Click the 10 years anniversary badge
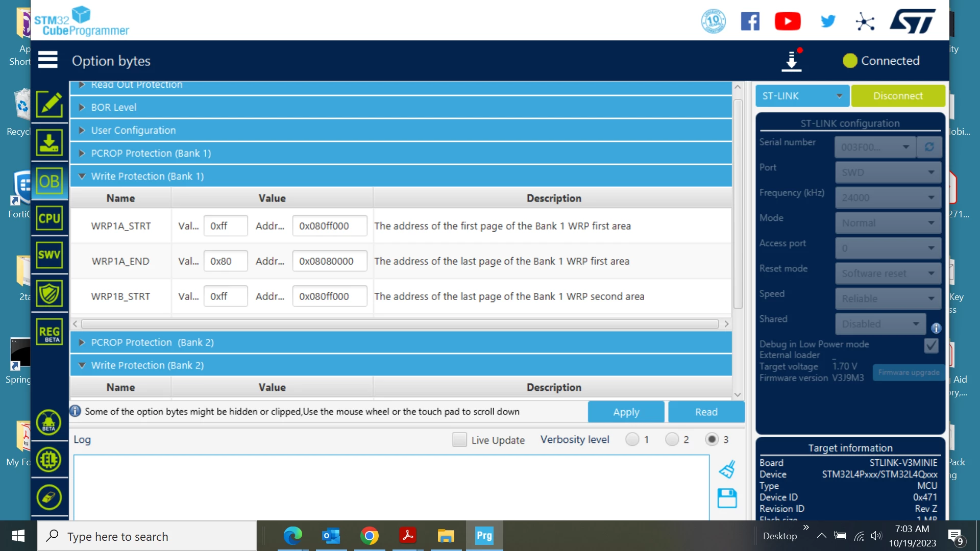This screenshot has height=551, width=980. pyautogui.click(x=713, y=21)
